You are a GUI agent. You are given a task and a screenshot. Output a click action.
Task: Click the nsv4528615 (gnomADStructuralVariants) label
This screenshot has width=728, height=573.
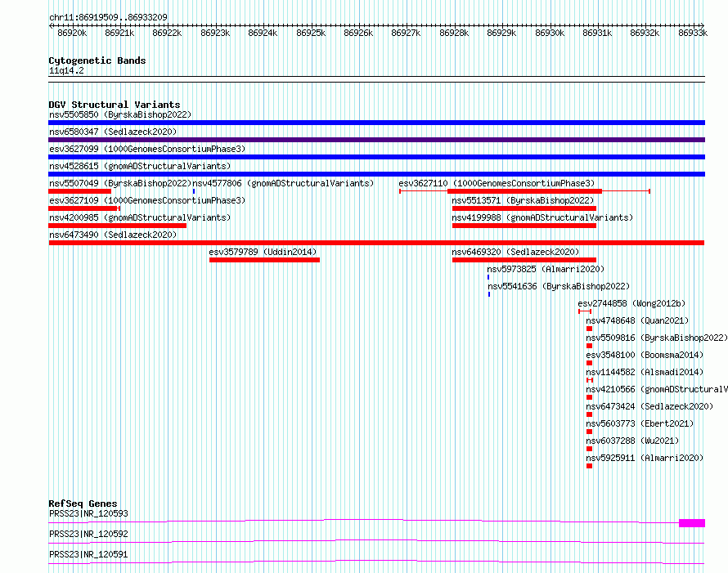click(x=140, y=166)
